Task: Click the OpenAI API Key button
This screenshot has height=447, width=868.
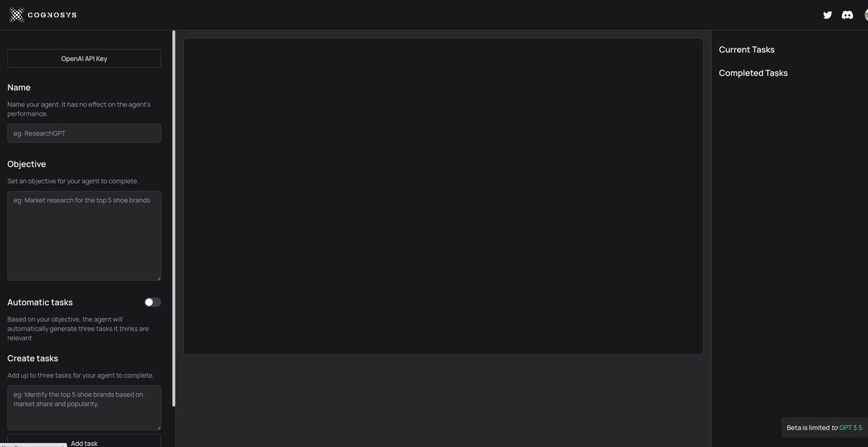Action: (x=84, y=58)
